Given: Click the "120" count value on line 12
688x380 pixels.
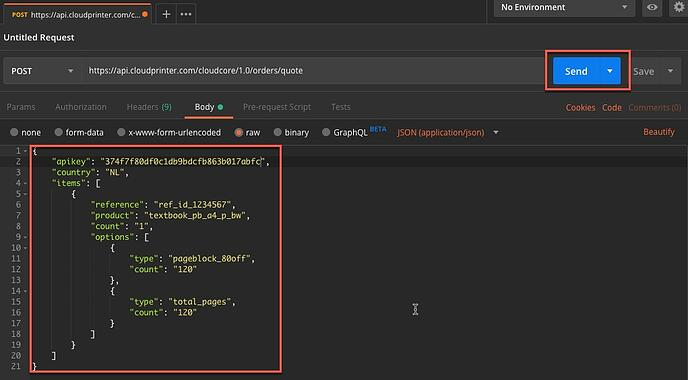Looking at the screenshot, I should (x=185, y=269).
